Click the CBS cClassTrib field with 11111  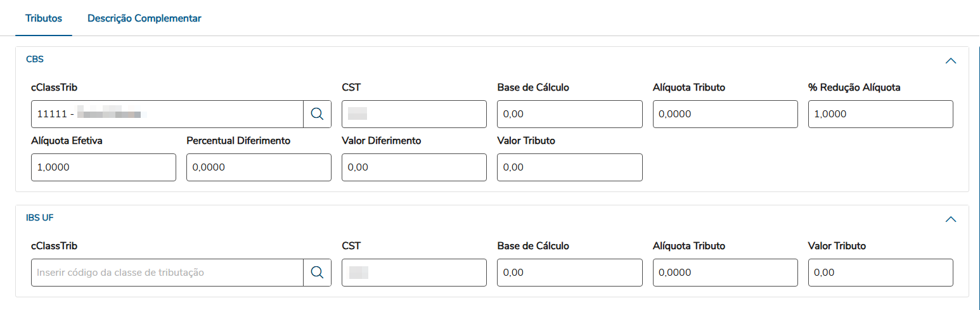pyautogui.click(x=167, y=114)
